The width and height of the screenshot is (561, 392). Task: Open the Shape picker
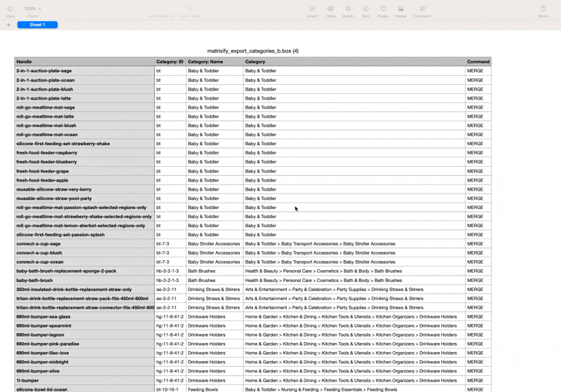(383, 10)
